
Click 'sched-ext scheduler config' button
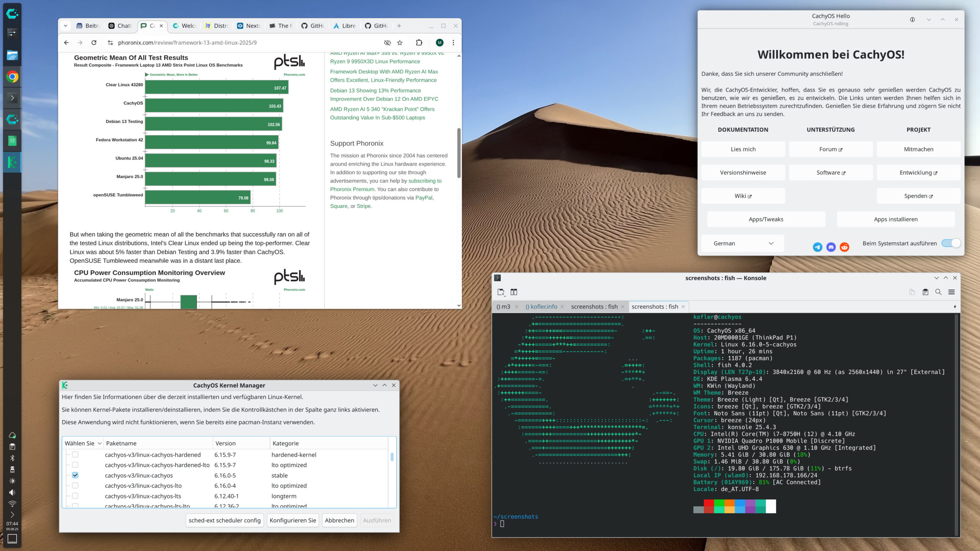[x=225, y=520]
